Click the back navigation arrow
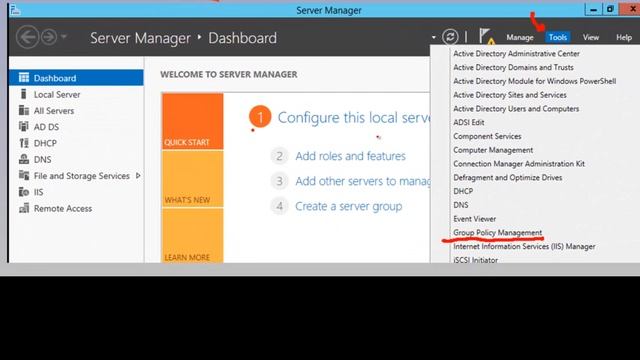Viewport: 640px width, 360px height. (27, 37)
